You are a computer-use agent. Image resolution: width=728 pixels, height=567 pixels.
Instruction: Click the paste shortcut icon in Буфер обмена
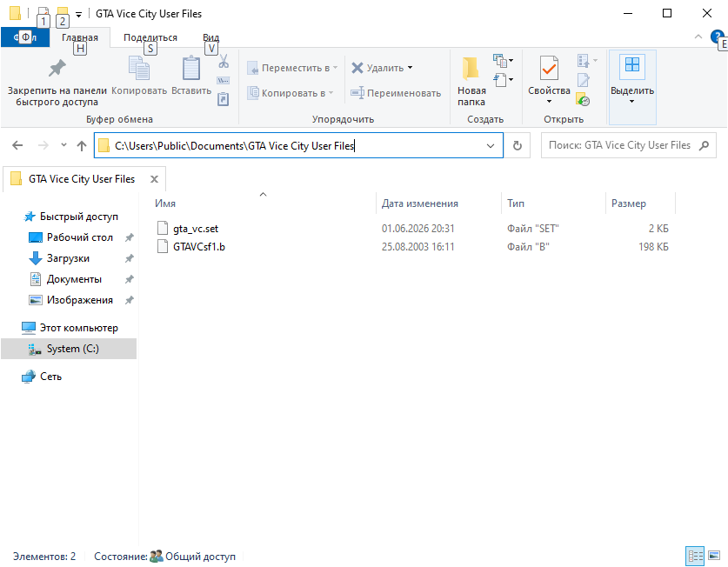pos(224,99)
